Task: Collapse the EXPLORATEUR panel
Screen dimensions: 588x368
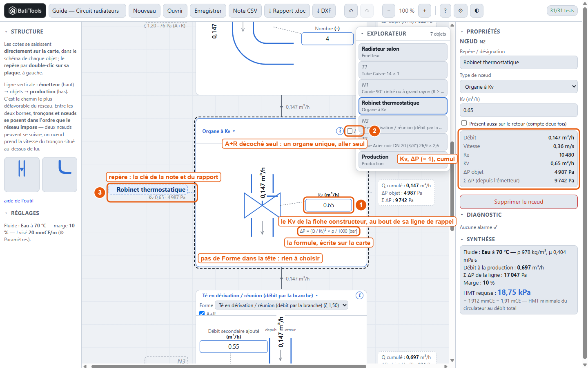Action: pyautogui.click(x=383, y=34)
